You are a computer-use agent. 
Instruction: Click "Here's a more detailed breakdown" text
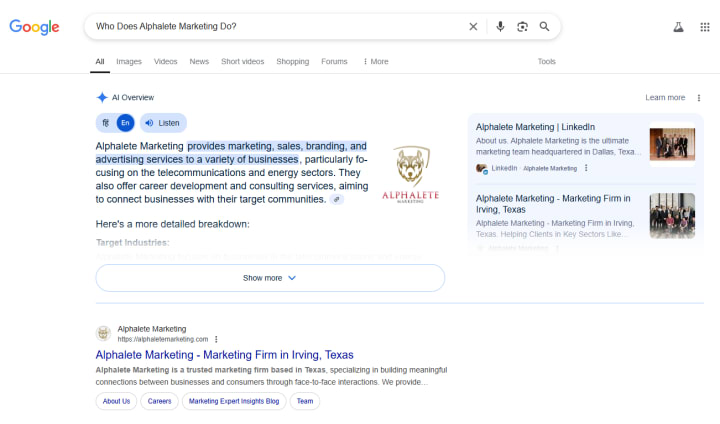point(173,224)
